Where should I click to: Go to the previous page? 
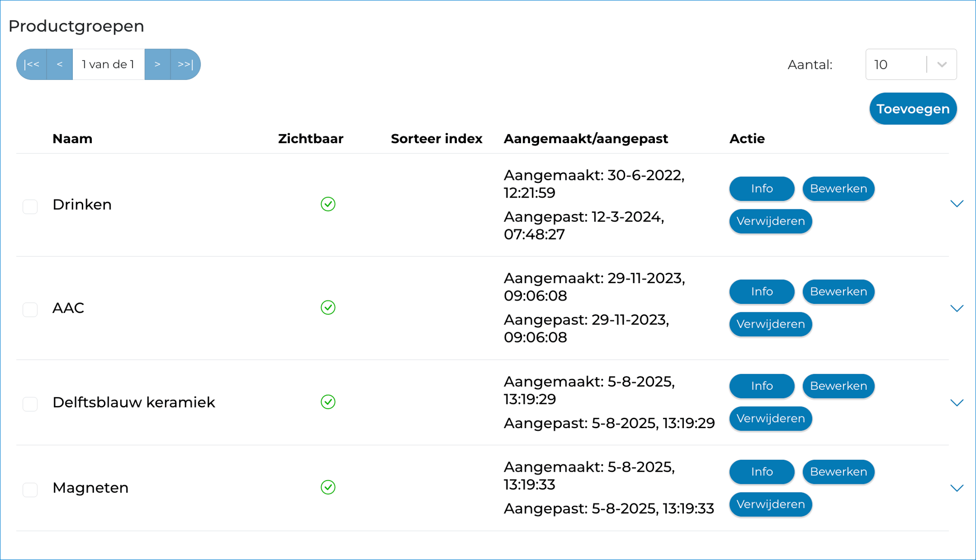(x=60, y=64)
